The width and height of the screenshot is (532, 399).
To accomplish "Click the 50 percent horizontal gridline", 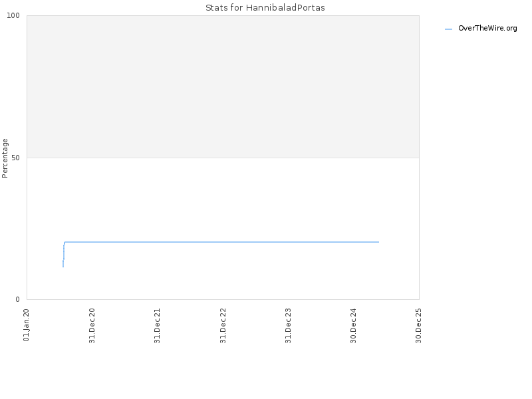I will (x=223, y=158).
